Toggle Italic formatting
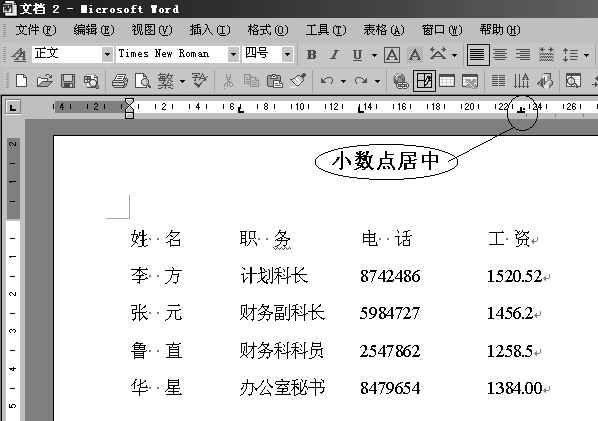 [x=334, y=55]
